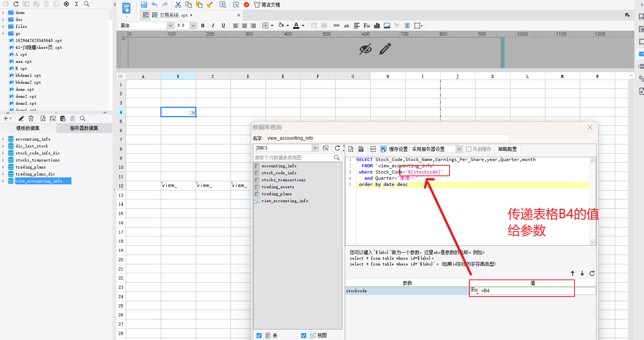Select stocks_transactions in table list
Viewport: 644px width, 340px height.
pos(283,180)
